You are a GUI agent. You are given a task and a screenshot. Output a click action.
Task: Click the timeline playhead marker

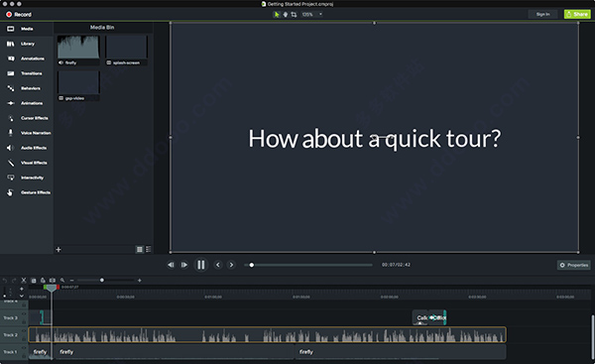52,288
